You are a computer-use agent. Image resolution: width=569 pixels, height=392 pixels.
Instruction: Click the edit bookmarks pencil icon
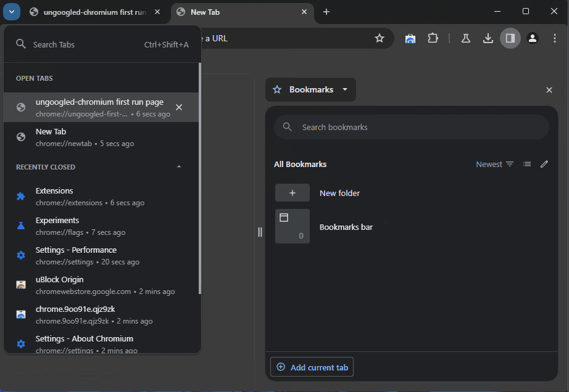tap(544, 164)
